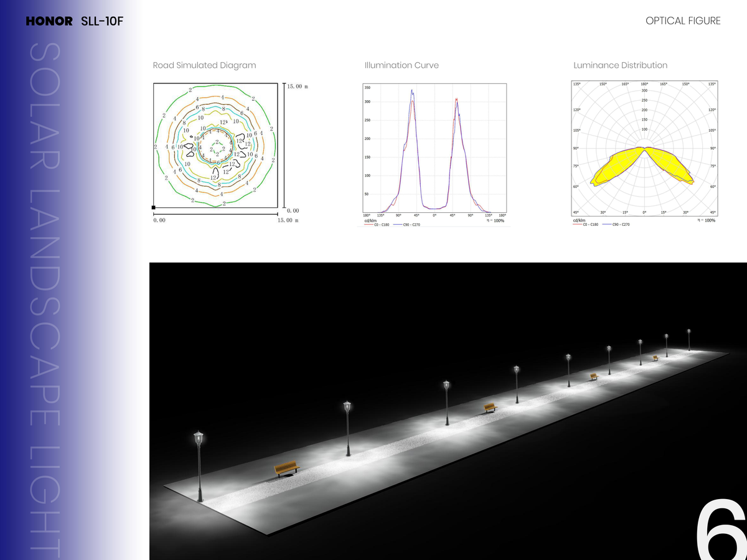
Task: Click the Luminance Distribution heading
Action: (620, 65)
